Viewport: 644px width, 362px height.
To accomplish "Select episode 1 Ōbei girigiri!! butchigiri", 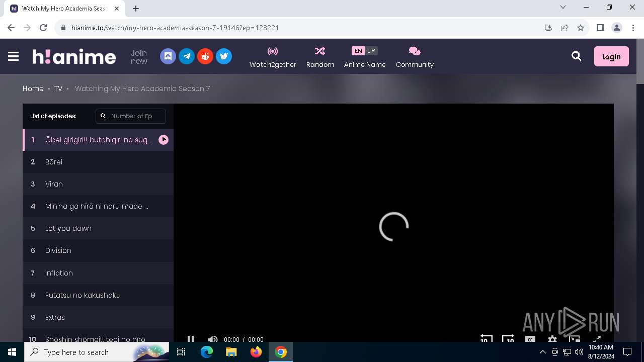I will pos(98,140).
